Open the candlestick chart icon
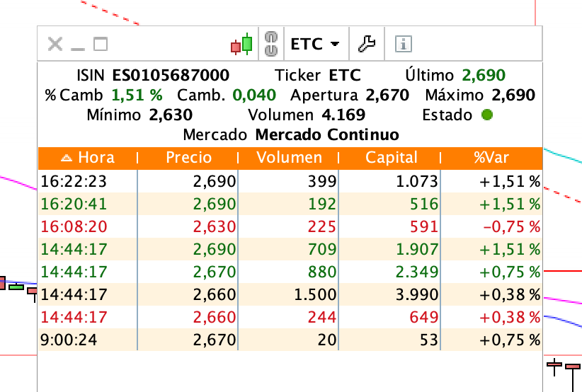 click(x=241, y=44)
